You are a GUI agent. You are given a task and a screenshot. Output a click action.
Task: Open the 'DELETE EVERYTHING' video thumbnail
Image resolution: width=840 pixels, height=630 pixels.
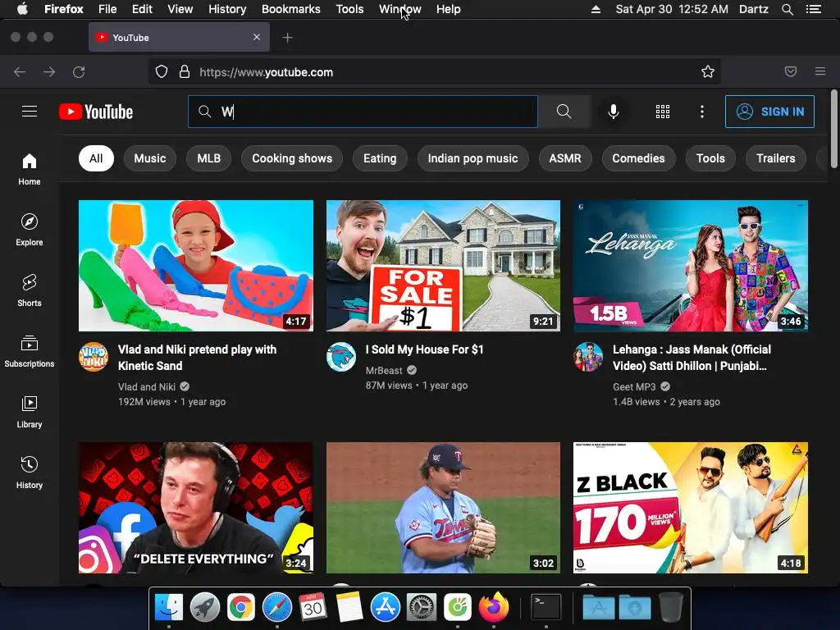[196, 508]
